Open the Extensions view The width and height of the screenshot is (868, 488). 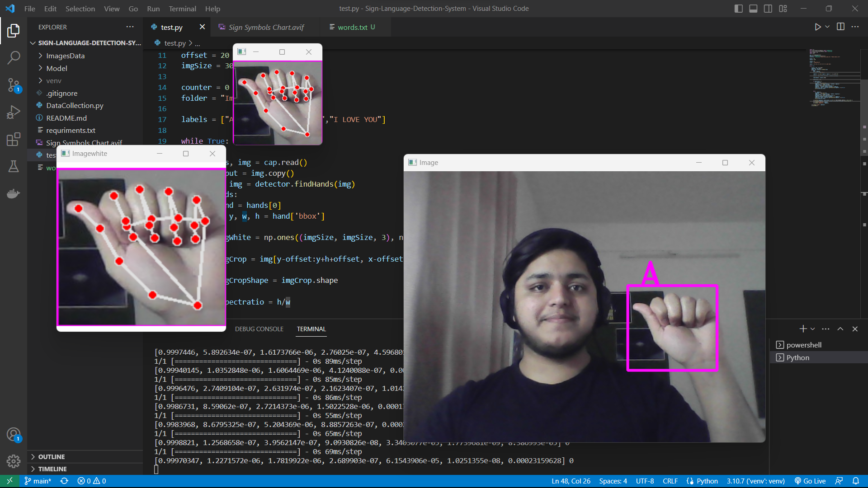(14, 139)
